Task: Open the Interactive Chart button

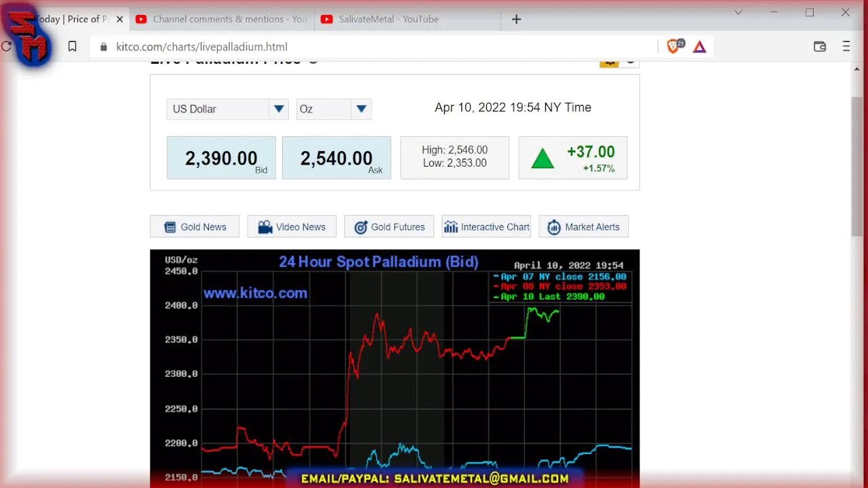Action: pos(486,226)
